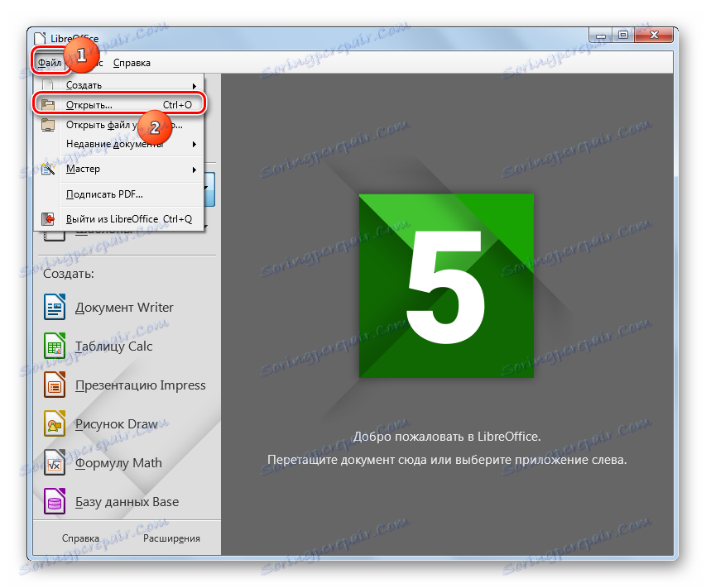Click the Расширения button

(x=171, y=538)
